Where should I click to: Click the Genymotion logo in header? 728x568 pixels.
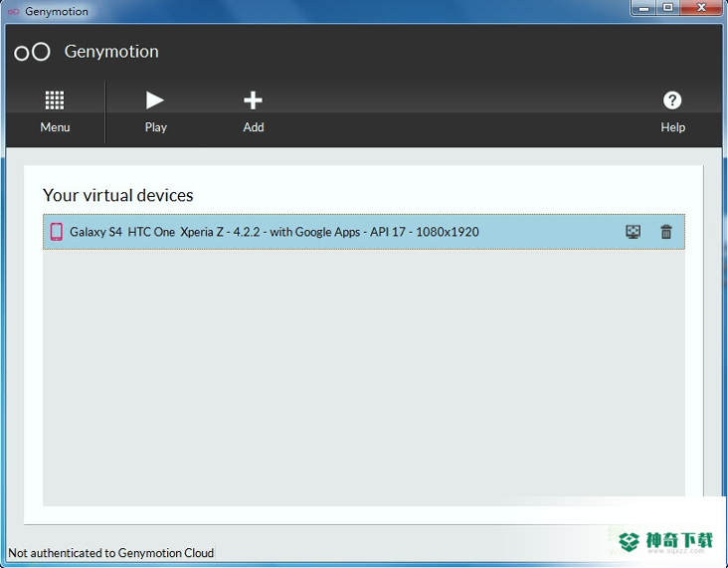coord(32,52)
